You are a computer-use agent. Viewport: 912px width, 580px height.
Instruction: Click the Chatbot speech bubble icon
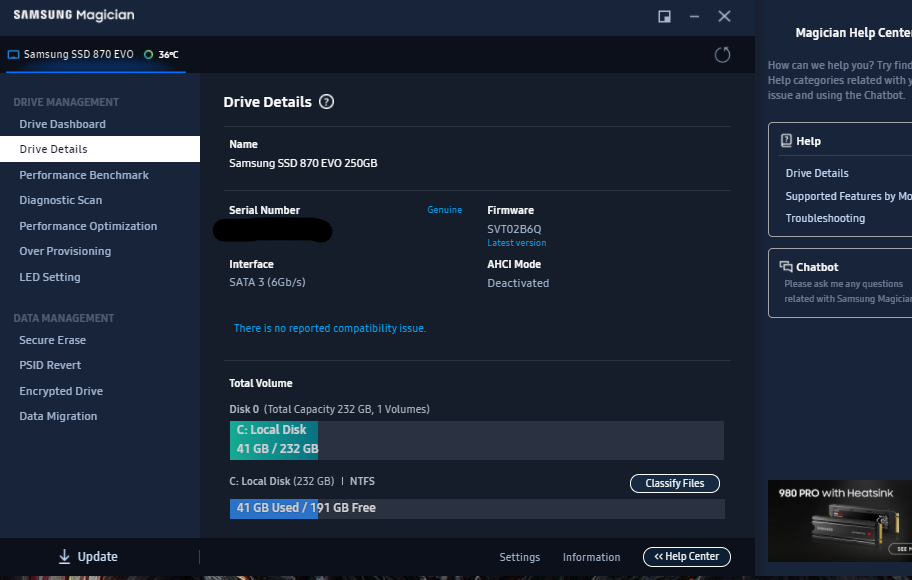click(x=786, y=266)
